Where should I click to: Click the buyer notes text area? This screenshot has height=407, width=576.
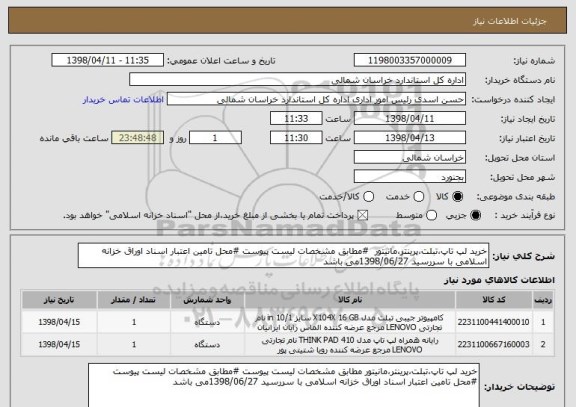[284, 385]
